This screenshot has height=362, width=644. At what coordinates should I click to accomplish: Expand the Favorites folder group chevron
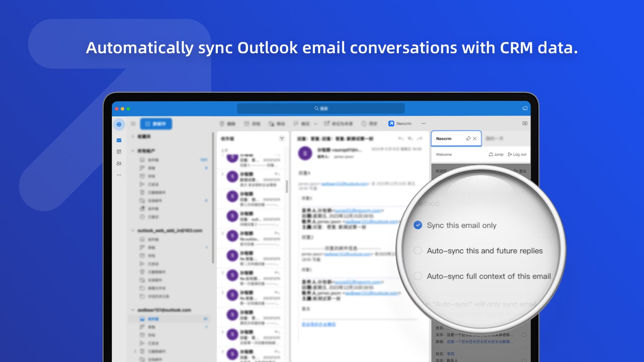click(x=132, y=136)
